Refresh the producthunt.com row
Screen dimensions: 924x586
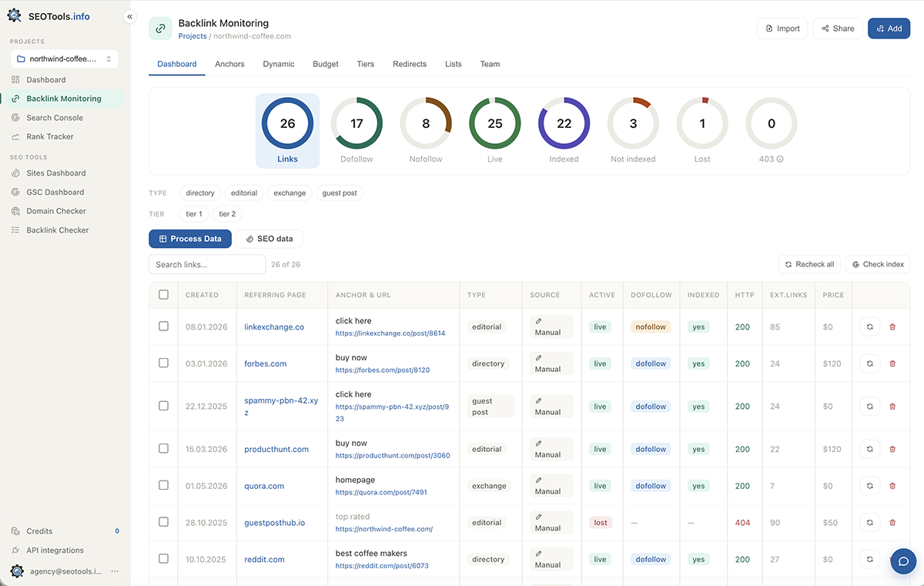869,449
